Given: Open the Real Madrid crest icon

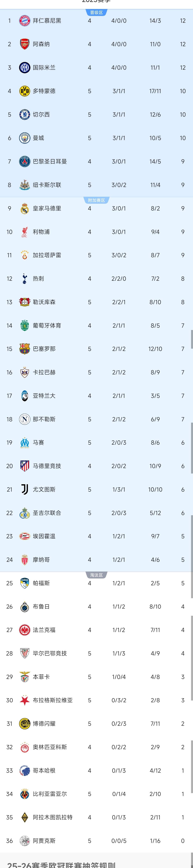Looking at the screenshot, I should tap(24, 209).
